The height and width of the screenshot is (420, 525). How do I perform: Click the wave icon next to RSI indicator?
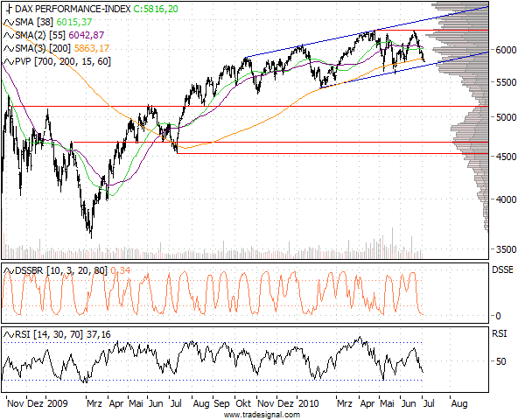pos(8,334)
